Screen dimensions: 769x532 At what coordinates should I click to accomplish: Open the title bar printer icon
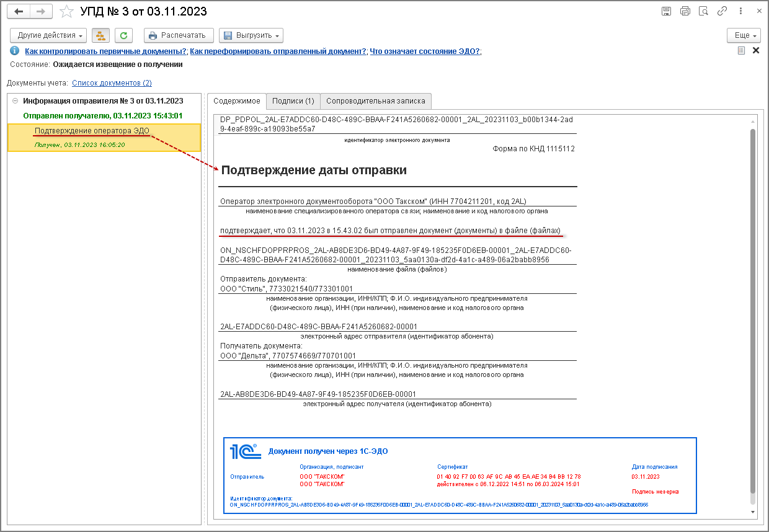tap(685, 11)
